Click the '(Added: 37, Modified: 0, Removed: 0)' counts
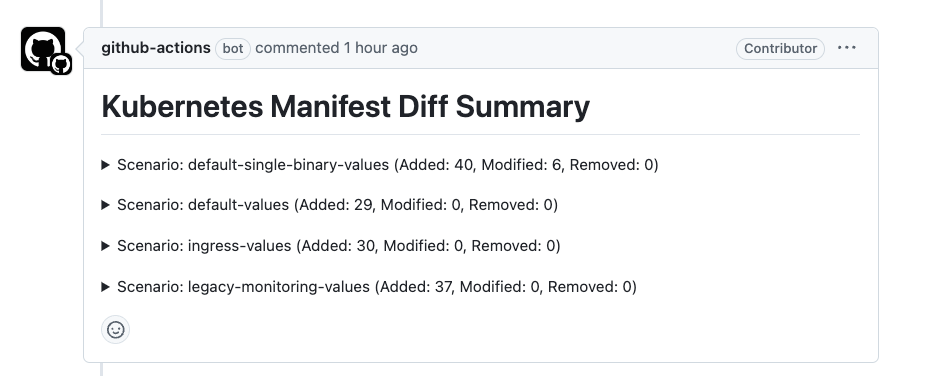Viewport: 949px width, 376px height. point(505,287)
